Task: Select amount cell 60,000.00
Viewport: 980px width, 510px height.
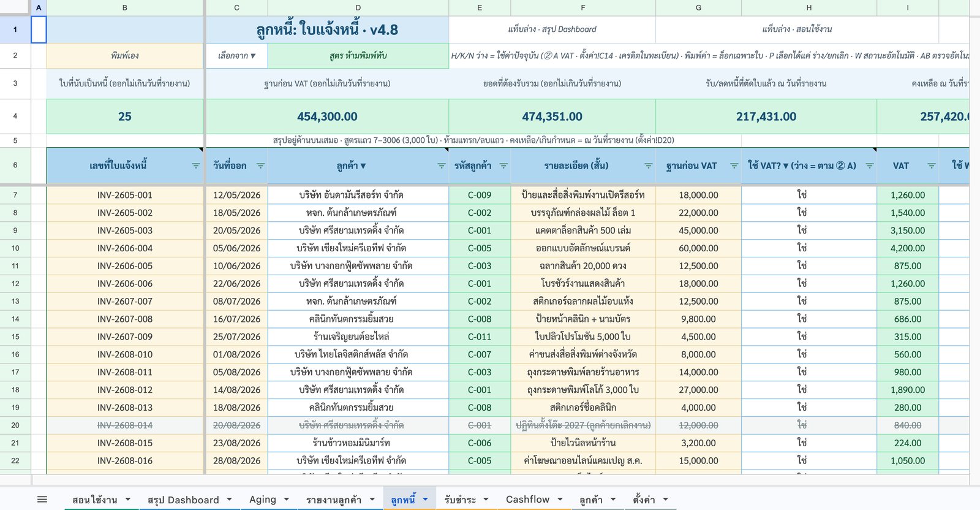Action: 698,248
